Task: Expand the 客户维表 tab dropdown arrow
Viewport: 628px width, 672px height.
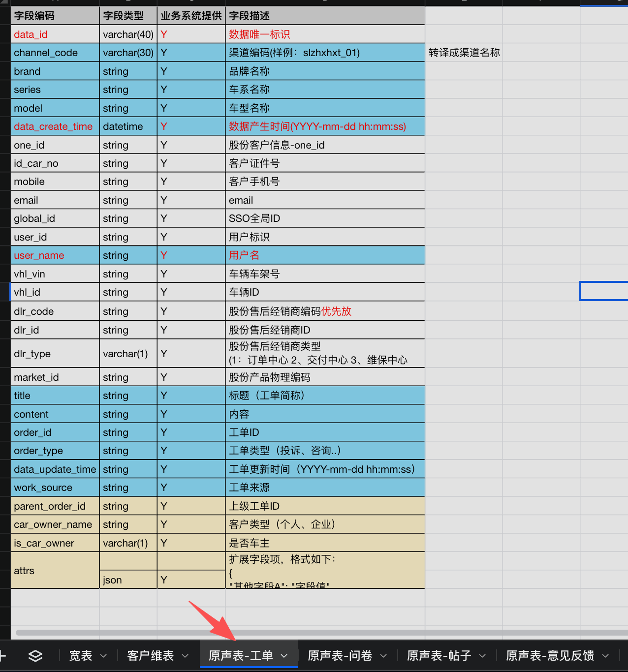Action: point(185,656)
